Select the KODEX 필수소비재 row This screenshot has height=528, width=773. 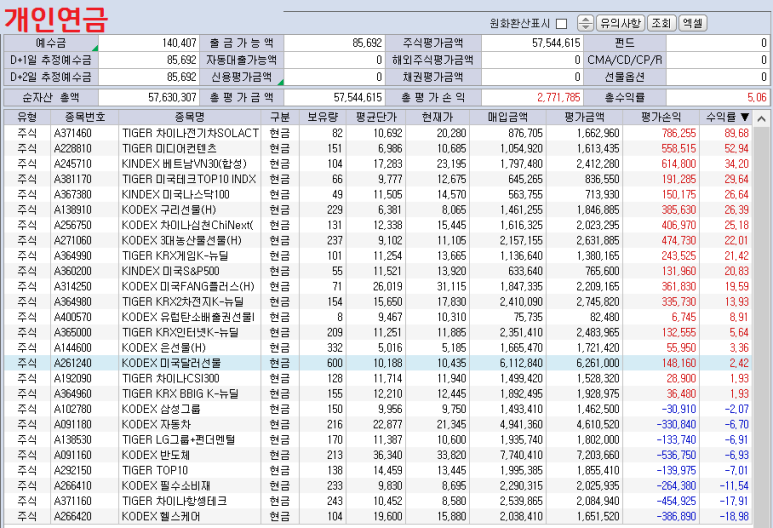[379, 486]
